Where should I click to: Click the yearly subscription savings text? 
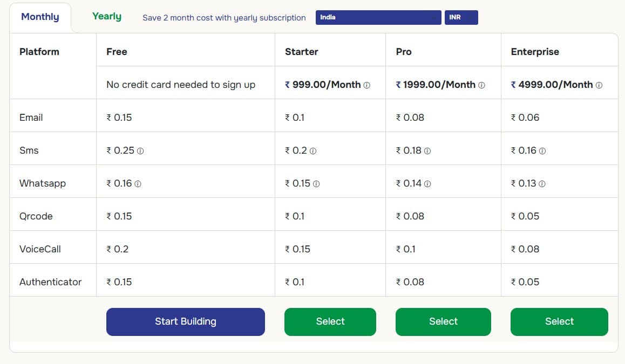pos(223,18)
